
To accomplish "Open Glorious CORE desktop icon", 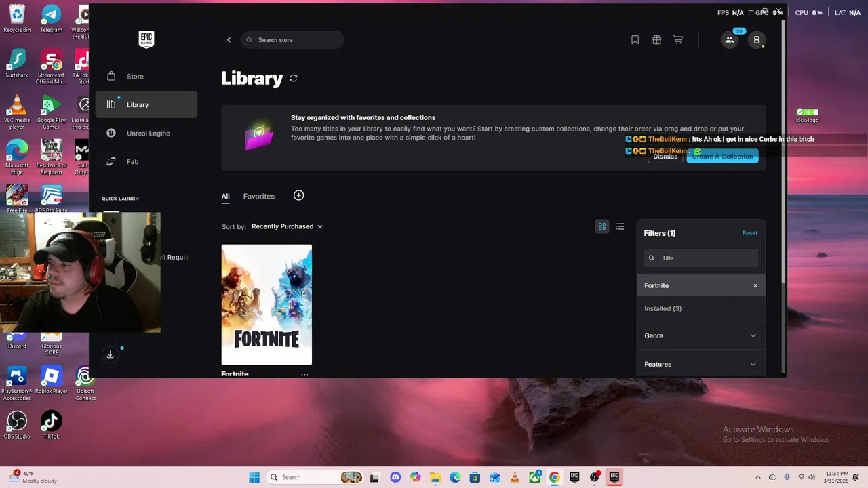I will pyautogui.click(x=51, y=344).
